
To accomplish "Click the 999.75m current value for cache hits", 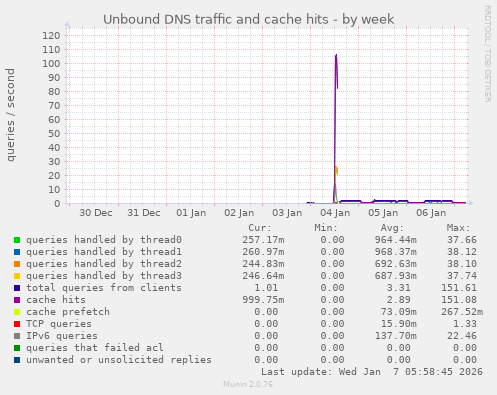I will point(263,300).
